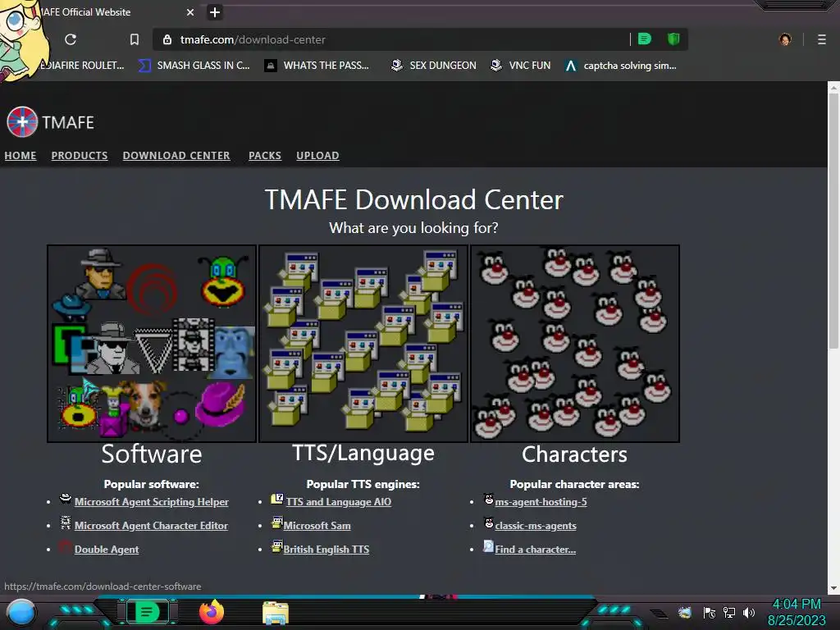This screenshot has height=630, width=840.
Task: Switch to the green chat taskbar app
Action: [x=147, y=612]
